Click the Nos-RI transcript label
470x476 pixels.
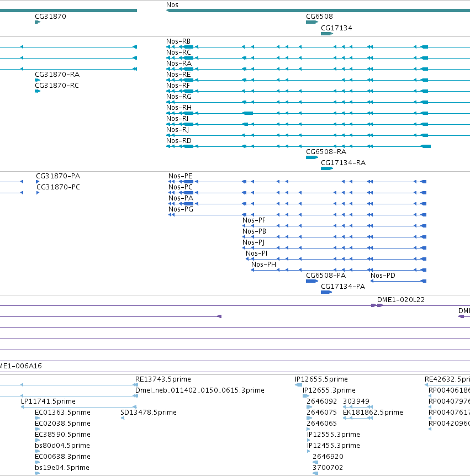(177, 118)
